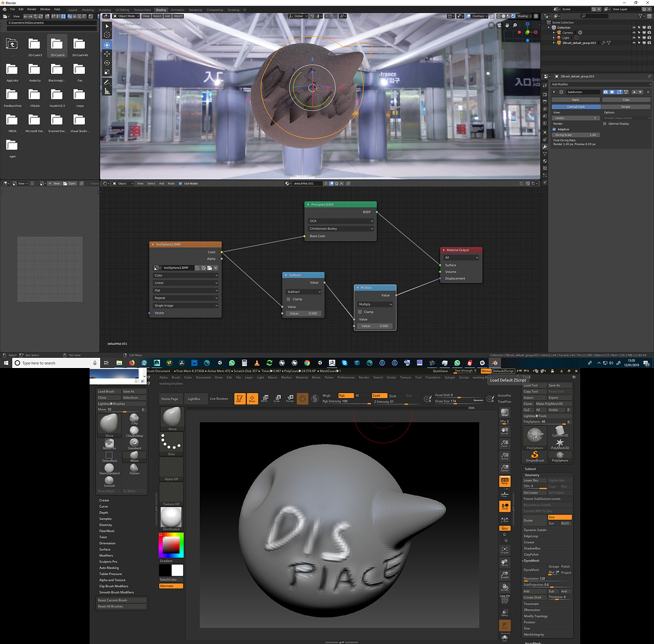Open the Modifiers wrench tab in Blender properties

tap(545, 147)
